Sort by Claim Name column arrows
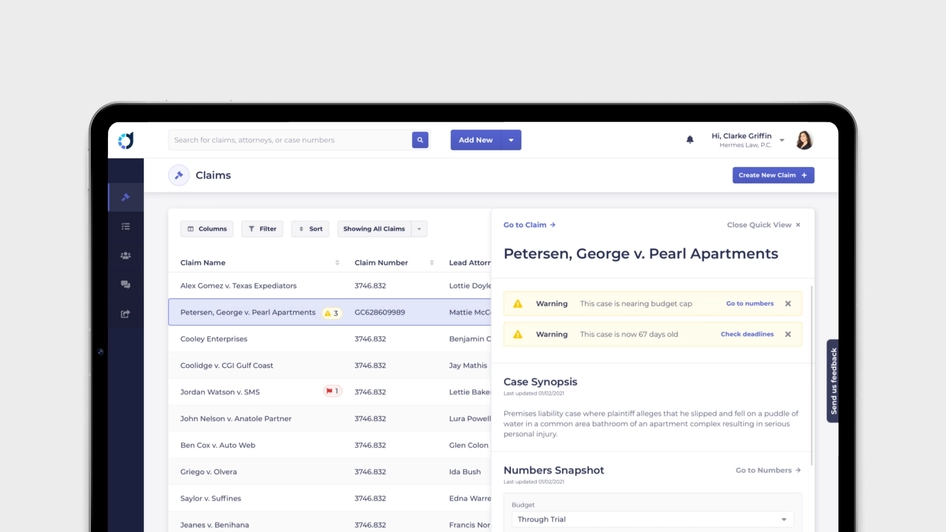 (x=337, y=262)
